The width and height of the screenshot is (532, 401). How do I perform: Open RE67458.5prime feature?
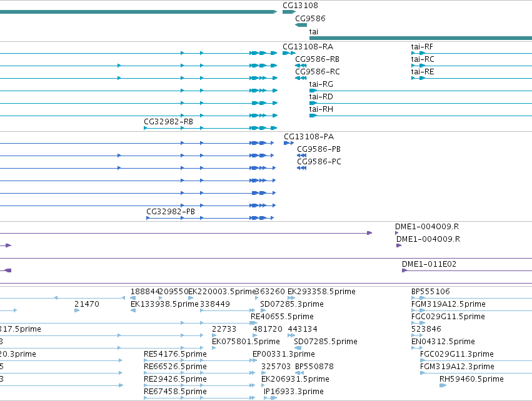(x=175, y=392)
